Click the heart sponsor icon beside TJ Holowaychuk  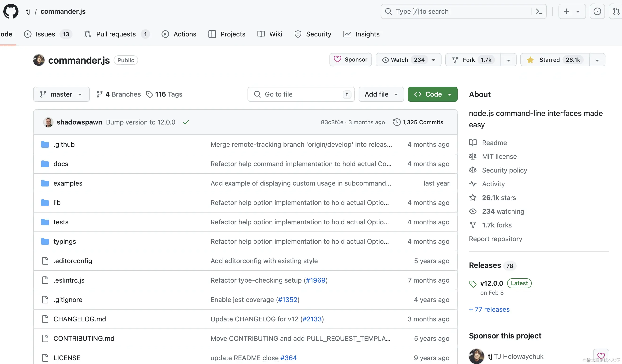[x=601, y=356]
